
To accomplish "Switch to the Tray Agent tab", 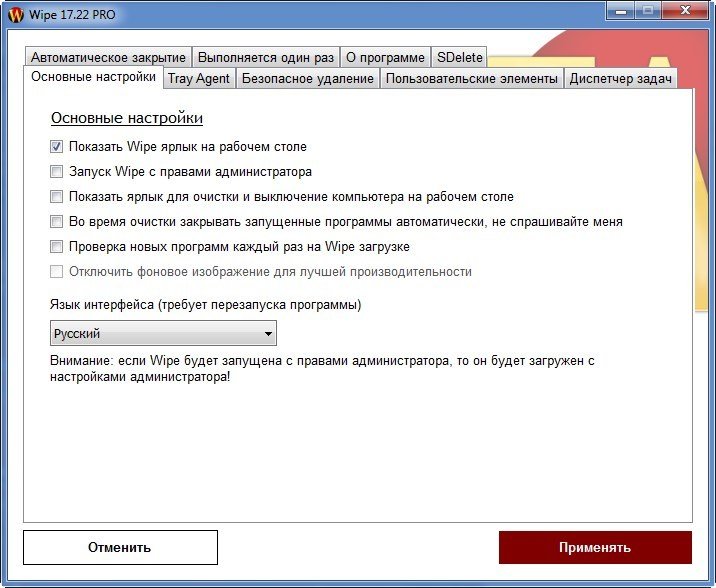I will tap(199, 79).
